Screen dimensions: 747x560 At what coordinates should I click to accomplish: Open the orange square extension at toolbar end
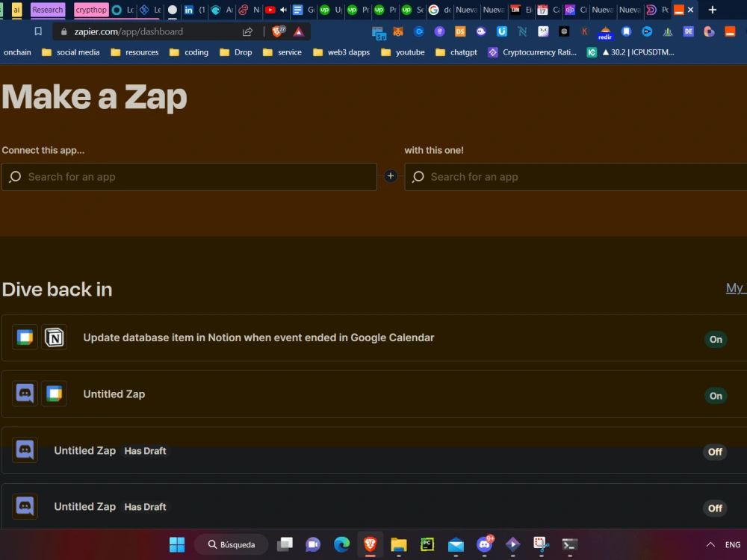point(730,31)
